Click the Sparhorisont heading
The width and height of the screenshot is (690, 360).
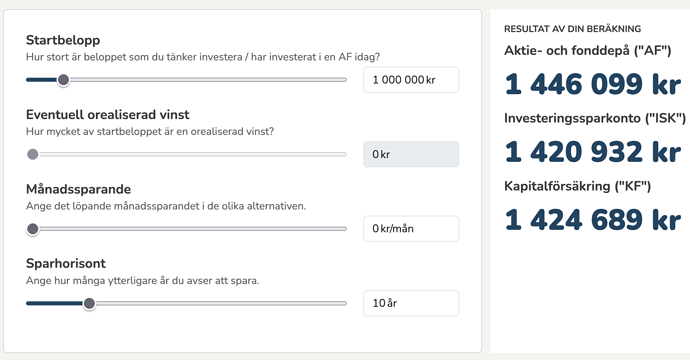pos(66,263)
